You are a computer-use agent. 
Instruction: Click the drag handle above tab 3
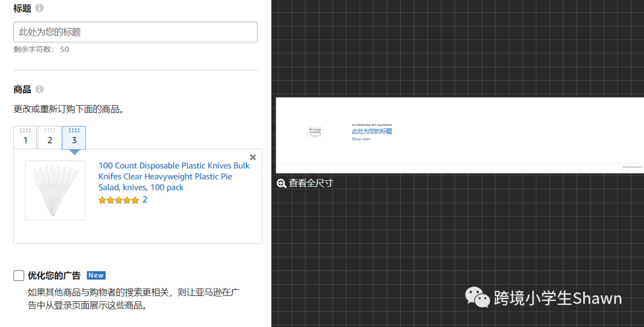coord(74,130)
